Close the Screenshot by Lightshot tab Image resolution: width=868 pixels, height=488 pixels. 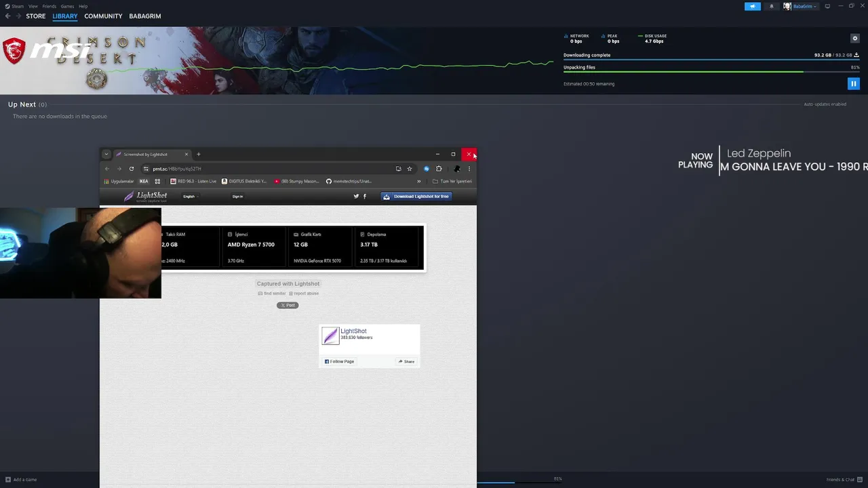[x=186, y=154]
